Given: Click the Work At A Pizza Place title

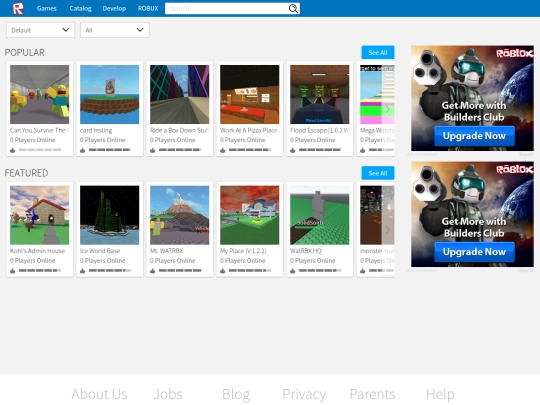Looking at the screenshot, I should pyautogui.click(x=249, y=131).
